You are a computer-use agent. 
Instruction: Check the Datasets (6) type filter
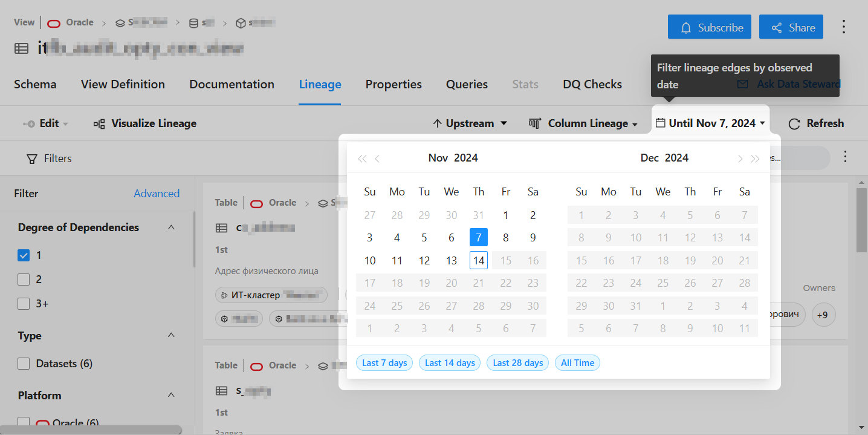(x=24, y=364)
